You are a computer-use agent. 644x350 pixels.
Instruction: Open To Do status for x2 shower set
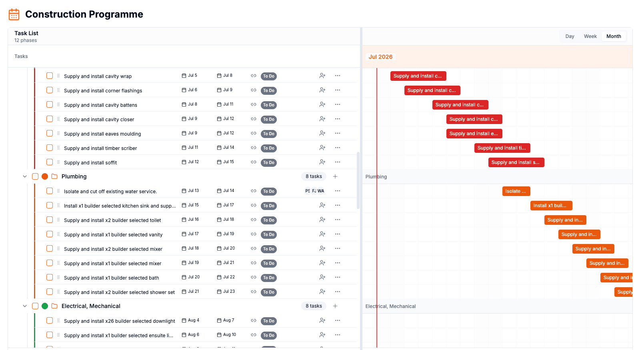coord(269,292)
